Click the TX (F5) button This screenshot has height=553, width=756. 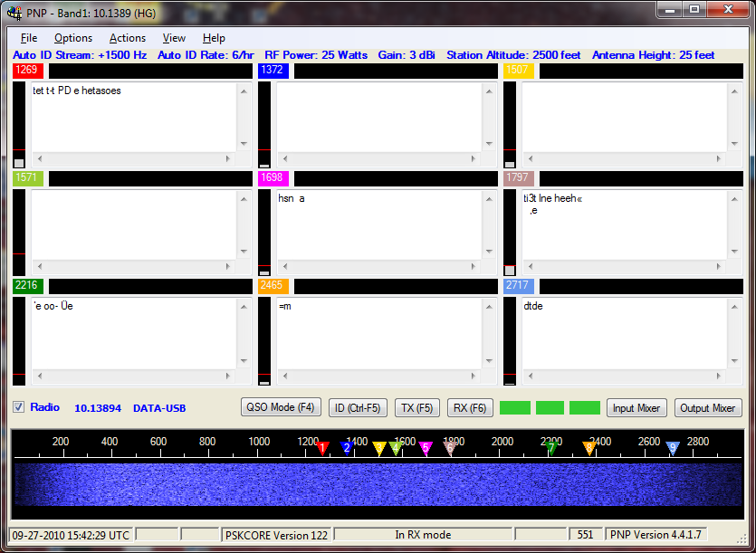click(417, 408)
